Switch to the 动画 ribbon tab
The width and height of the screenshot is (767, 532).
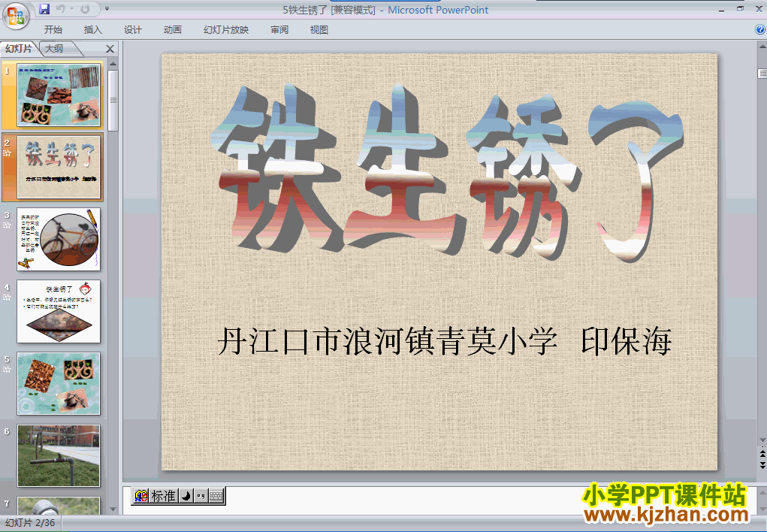click(172, 30)
